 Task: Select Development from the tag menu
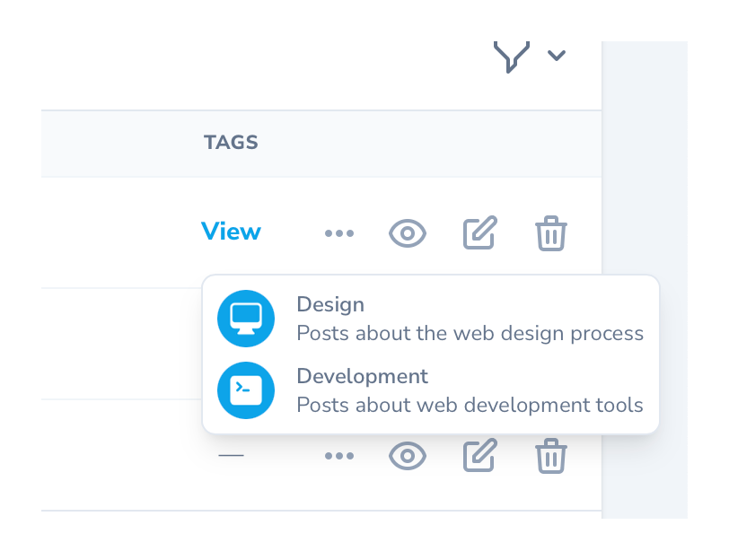tap(362, 376)
